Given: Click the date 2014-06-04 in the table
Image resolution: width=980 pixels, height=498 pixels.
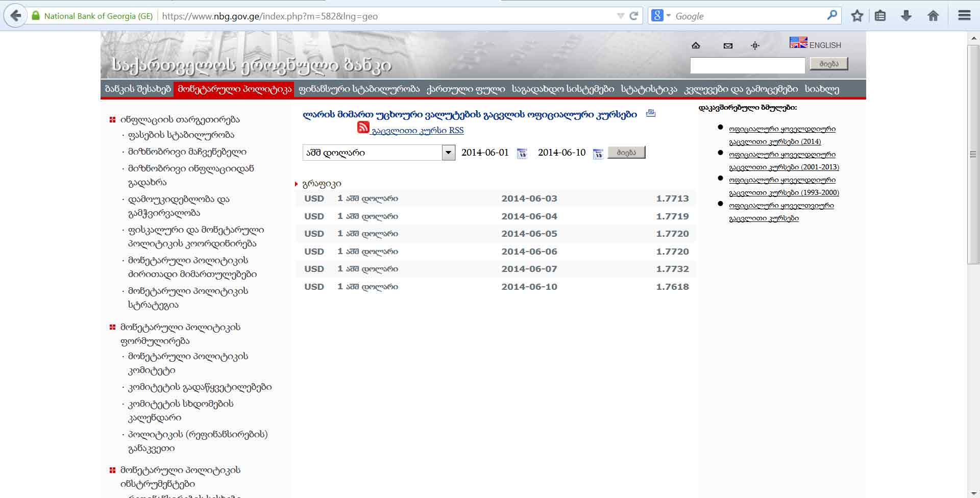Looking at the screenshot, I should [x=529, y=216].
